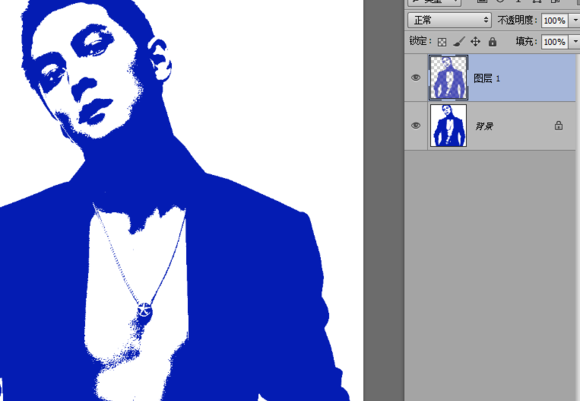
Task: Click the 填充 100% value field
Action: tap(555, 42)
